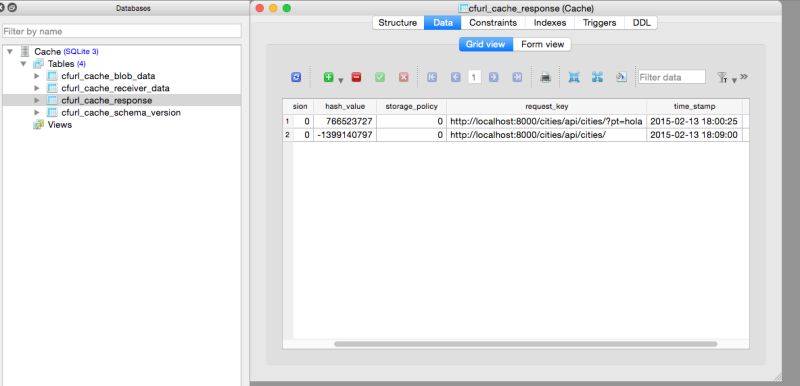Screen dimensions: 800x386
Task: Click the Filter by name field
Action: tap(121, 31)
